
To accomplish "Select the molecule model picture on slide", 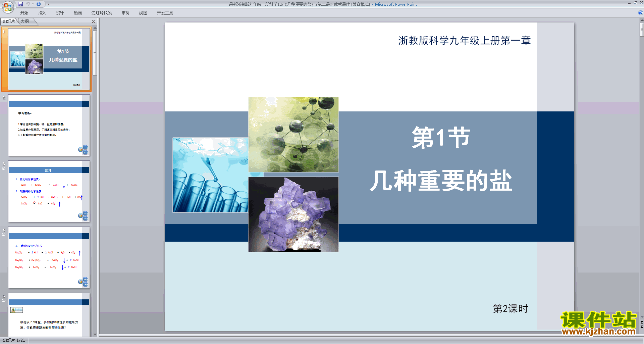I will tap(293, 135).
